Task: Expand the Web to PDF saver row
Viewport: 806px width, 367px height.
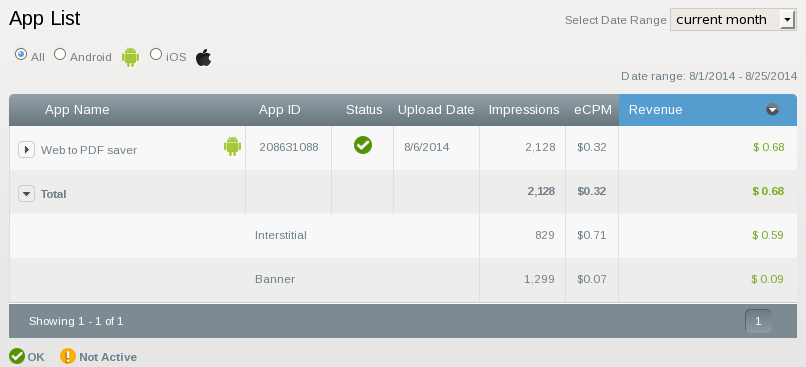Action: click(26, 150)
